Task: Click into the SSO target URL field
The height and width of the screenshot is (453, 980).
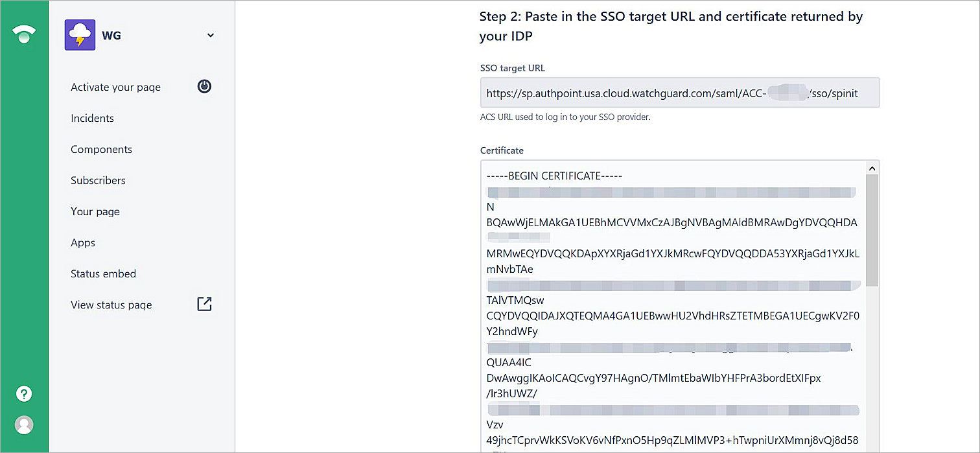Action: click(x=679, y=93)
